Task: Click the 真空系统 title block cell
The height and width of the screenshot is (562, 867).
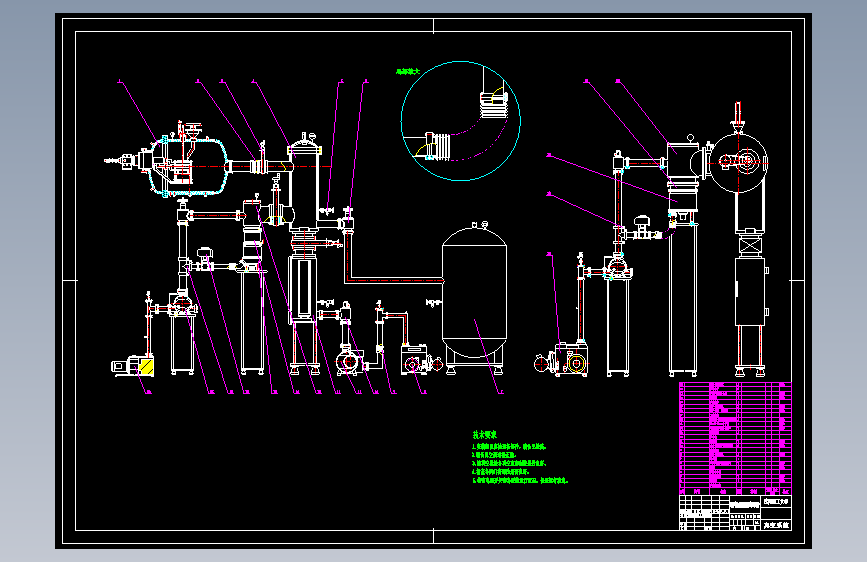Action: [x=776, y=525]
